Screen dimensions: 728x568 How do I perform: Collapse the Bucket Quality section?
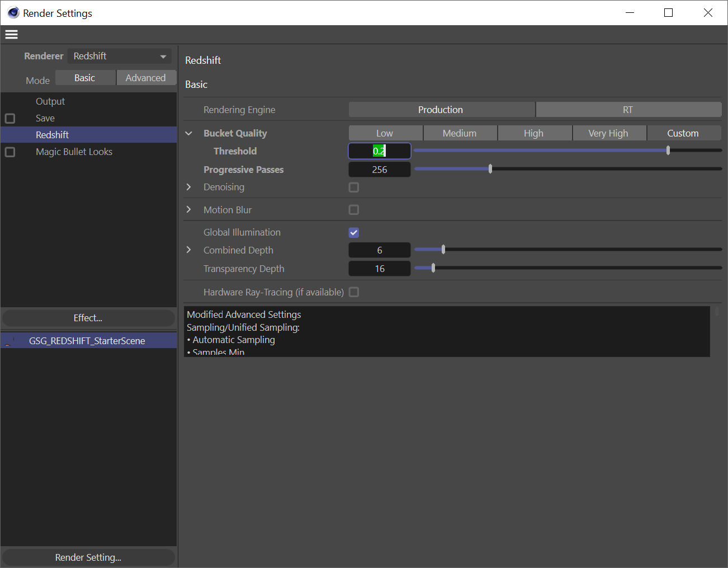[189, 133]
